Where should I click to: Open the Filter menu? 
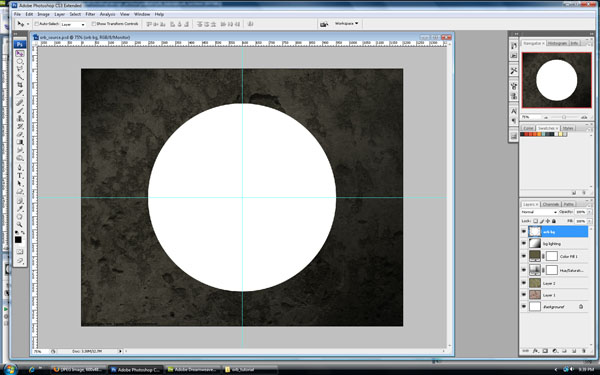(90, 14)
